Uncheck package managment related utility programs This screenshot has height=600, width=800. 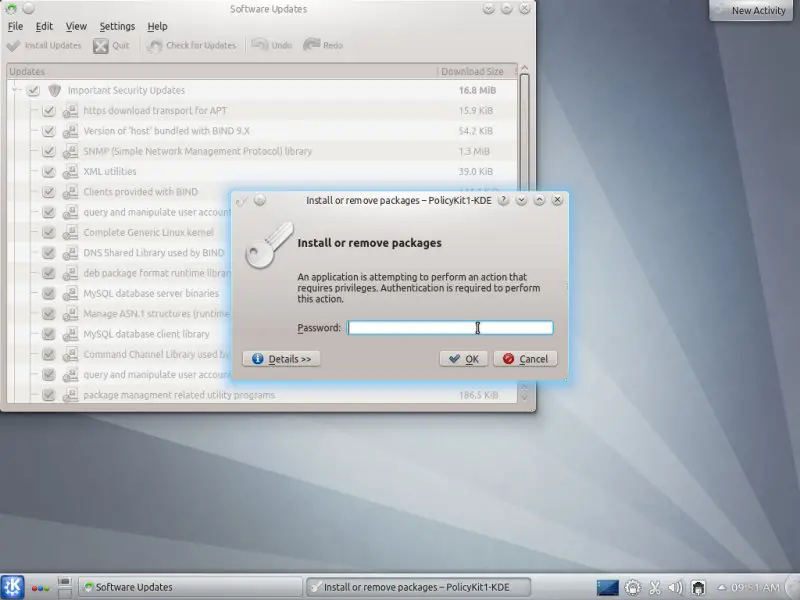(48, 395)
